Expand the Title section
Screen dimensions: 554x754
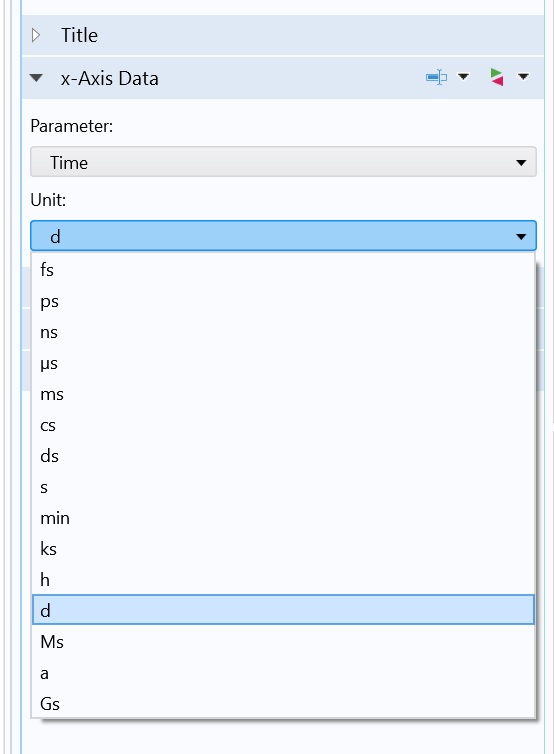tap(36, 35)
